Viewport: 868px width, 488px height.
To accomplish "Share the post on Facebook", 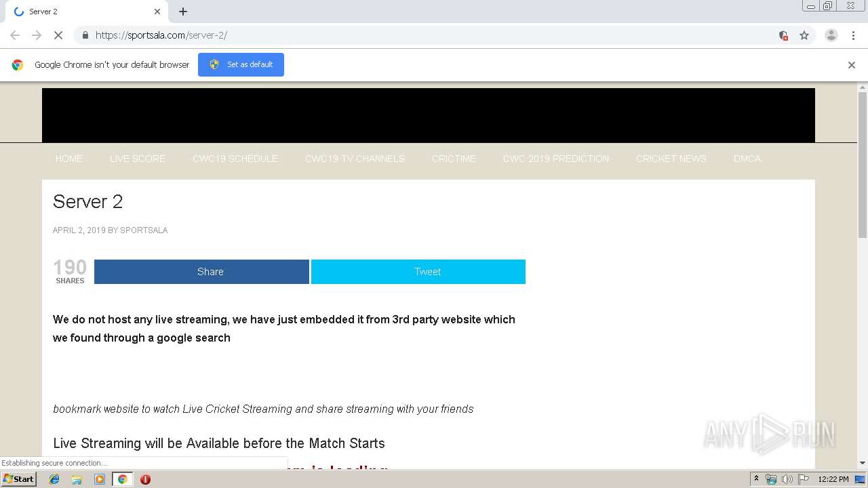I will 201,272.
